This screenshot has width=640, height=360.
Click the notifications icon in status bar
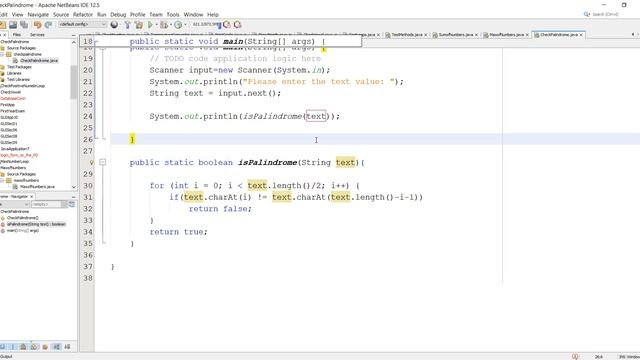tap(575, 356)
